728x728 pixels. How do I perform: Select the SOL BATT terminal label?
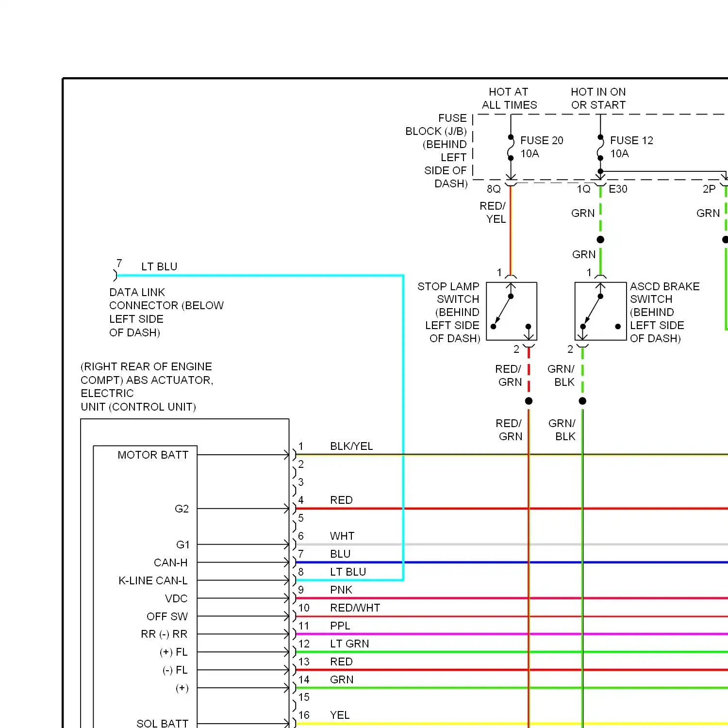[163, 723]
